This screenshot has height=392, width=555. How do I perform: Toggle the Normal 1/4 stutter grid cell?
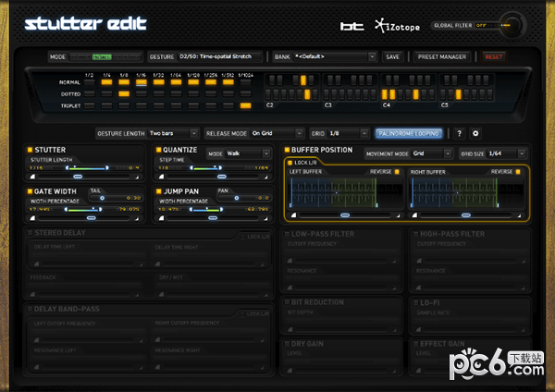click(x=106, y=82)
